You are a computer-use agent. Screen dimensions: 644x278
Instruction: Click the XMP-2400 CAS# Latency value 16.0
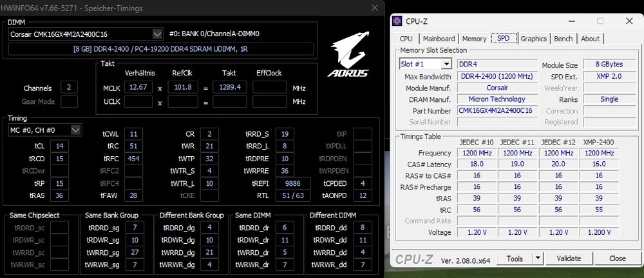[599, 164]
